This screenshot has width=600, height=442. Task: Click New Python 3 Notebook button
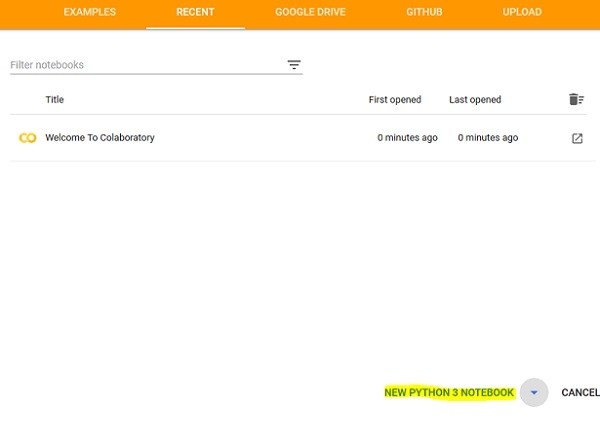[x=449, y=393]
